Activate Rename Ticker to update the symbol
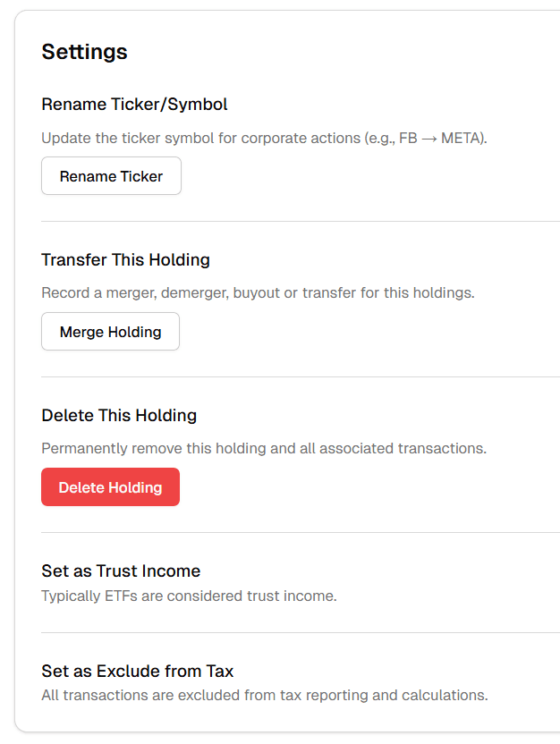560x744 pixels. coord(110,175)
